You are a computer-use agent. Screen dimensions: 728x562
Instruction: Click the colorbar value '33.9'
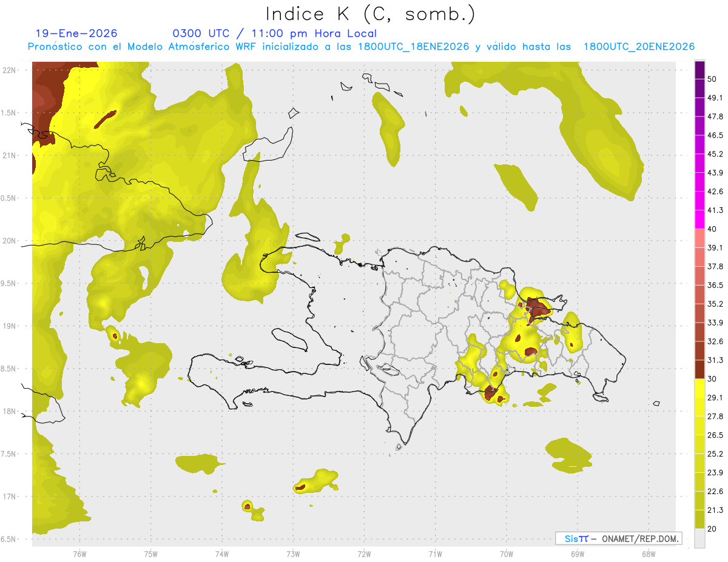pos(715,323)
